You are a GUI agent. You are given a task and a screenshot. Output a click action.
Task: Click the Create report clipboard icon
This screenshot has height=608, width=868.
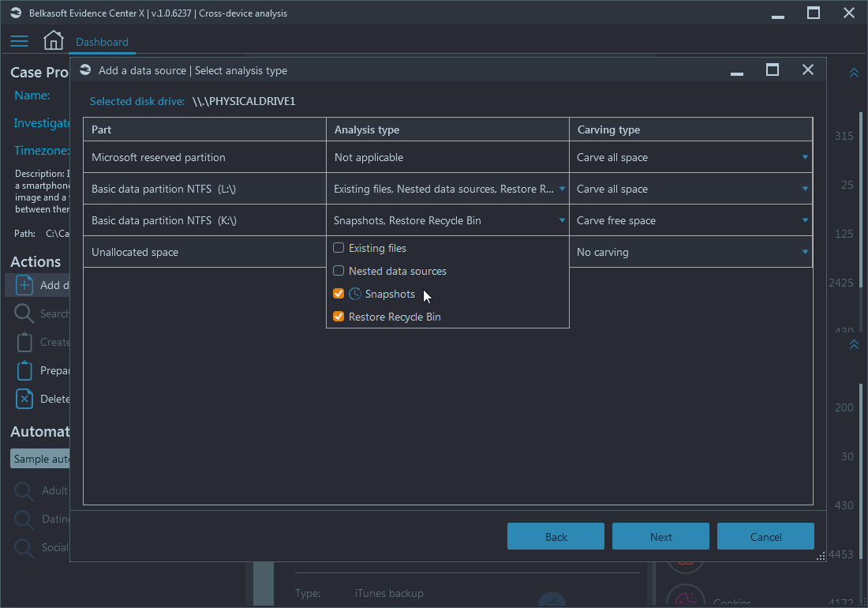24,342
